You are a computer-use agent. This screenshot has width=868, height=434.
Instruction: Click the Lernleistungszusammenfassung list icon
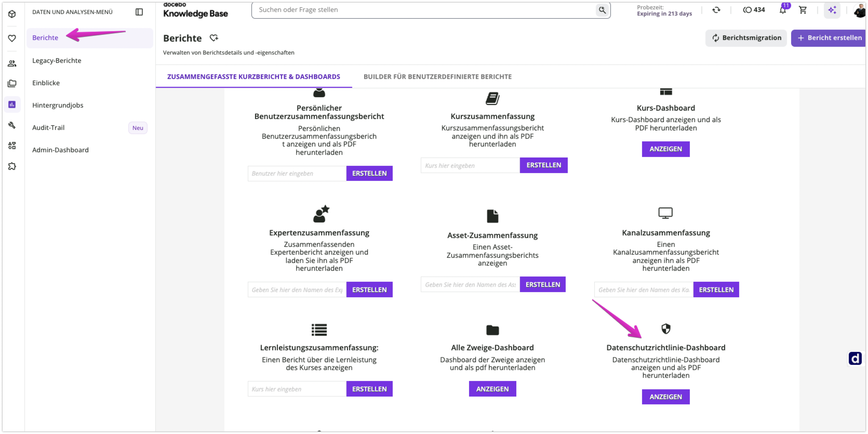pos(319,330)
